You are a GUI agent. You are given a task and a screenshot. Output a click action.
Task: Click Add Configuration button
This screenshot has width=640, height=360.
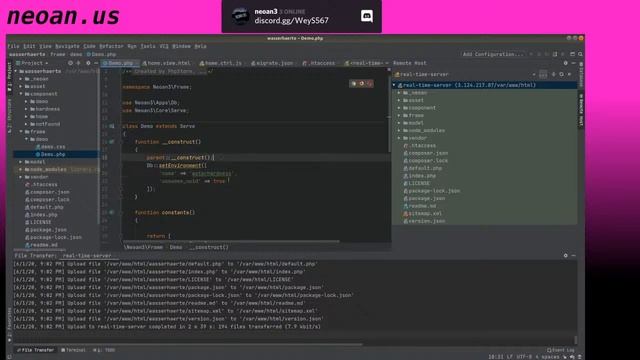pyautogui.click(x=493, y=54)
